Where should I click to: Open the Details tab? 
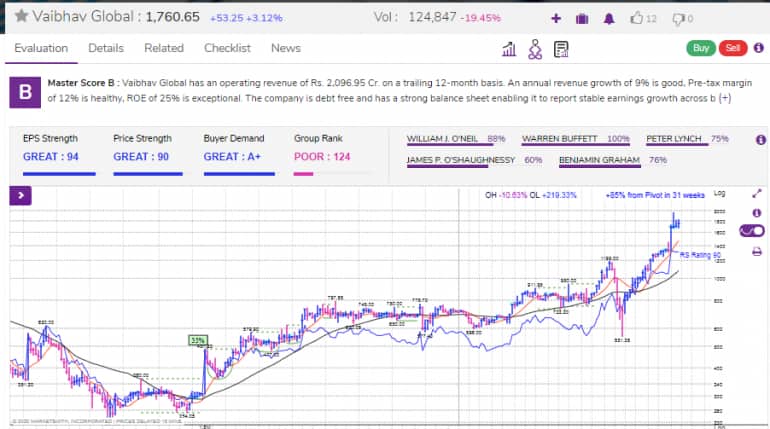[106, 48]
